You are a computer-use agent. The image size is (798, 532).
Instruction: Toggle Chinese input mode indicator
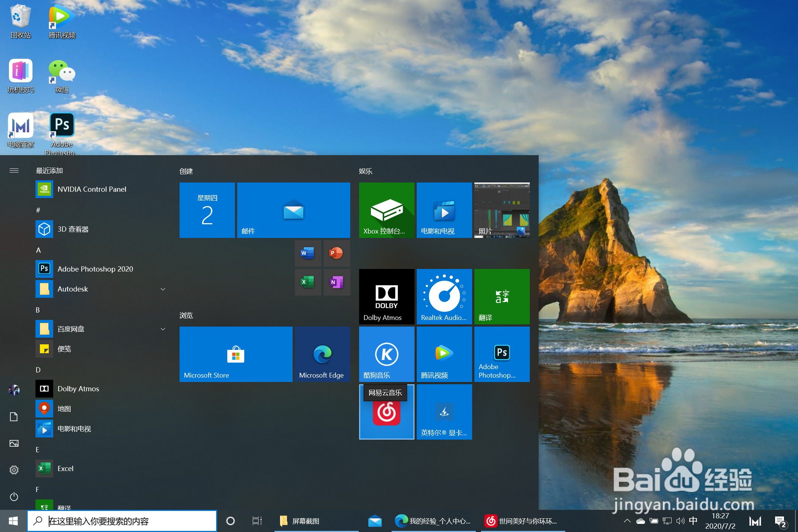point(693,521)
